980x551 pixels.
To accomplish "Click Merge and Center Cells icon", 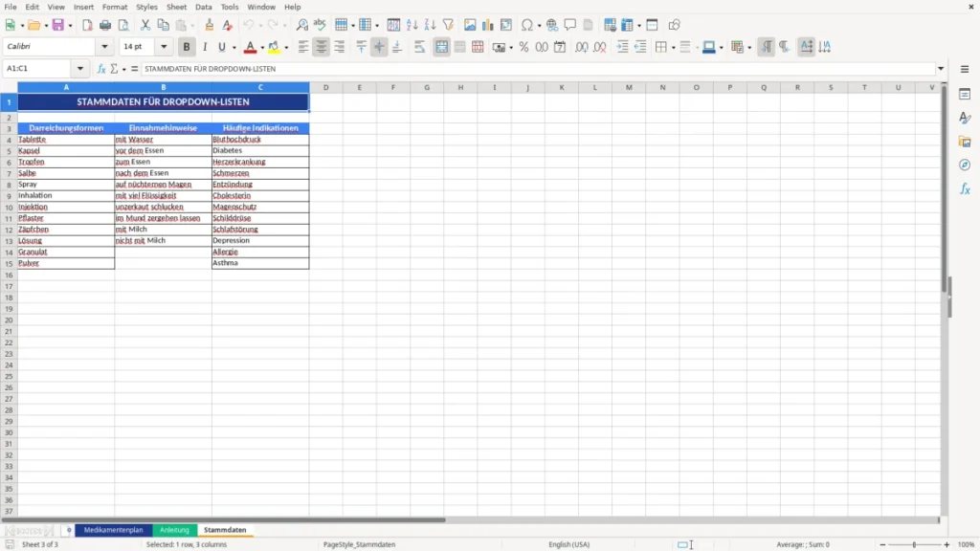I will pyautogui.click(x=441, y=47).
